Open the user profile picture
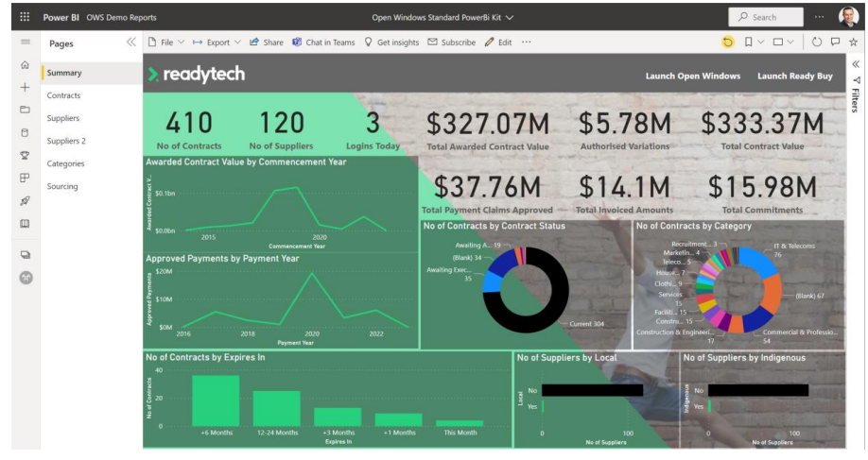This screenshot has height=460, width=868. pos(848,17)
